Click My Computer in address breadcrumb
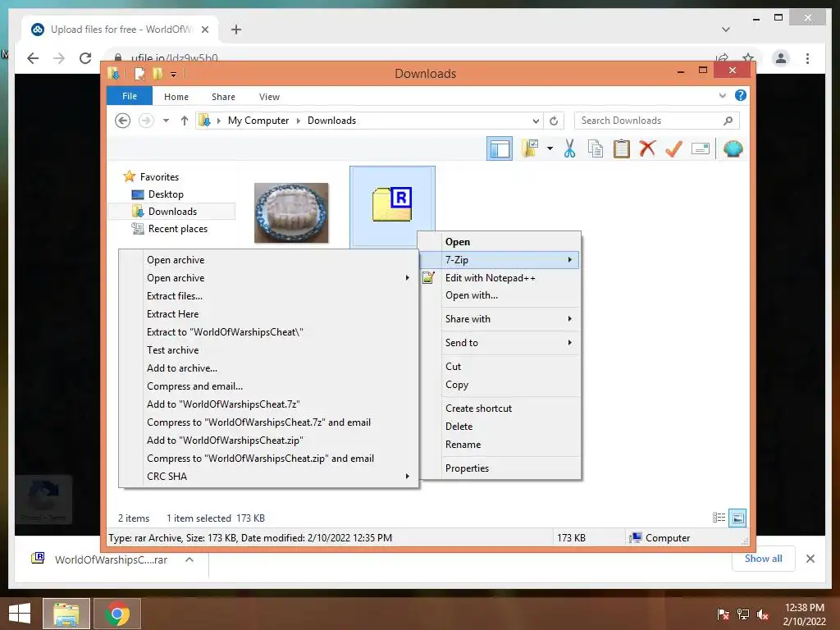This screenshot has width=840, height=630. pos(258,121)
